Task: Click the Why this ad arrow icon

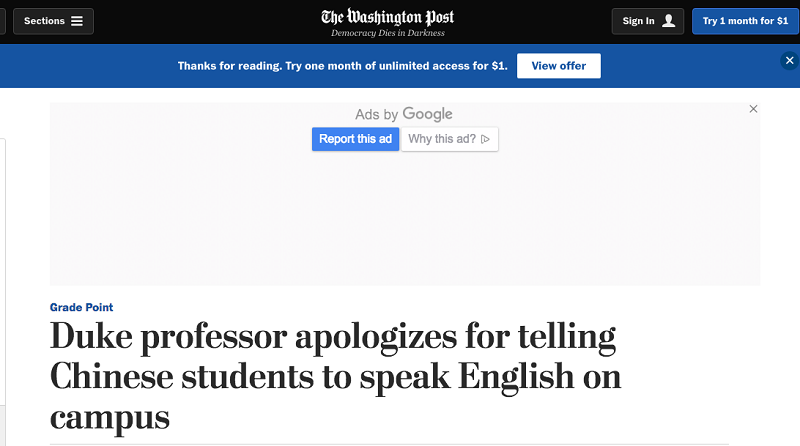Action: [486, 139]
